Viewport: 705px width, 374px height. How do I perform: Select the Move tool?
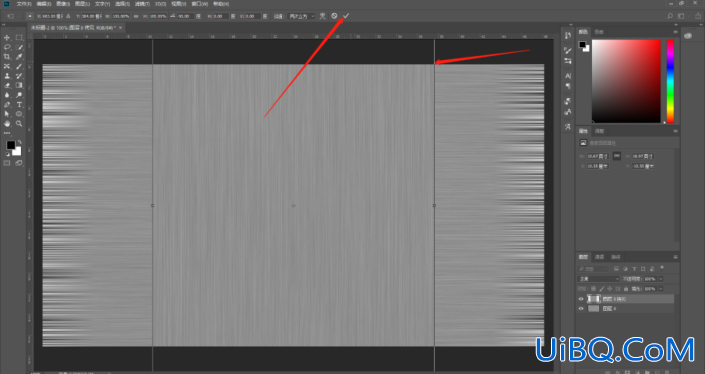7,38
